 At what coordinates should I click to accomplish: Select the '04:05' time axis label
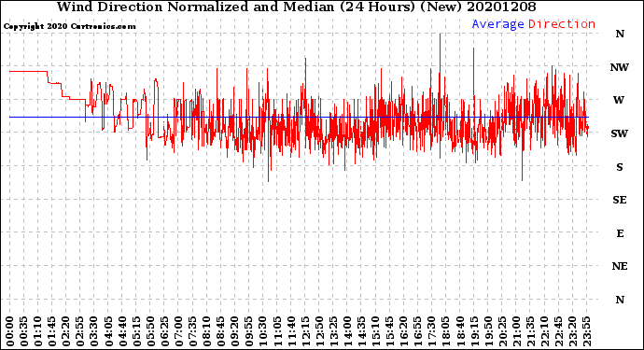coord(108,331)
